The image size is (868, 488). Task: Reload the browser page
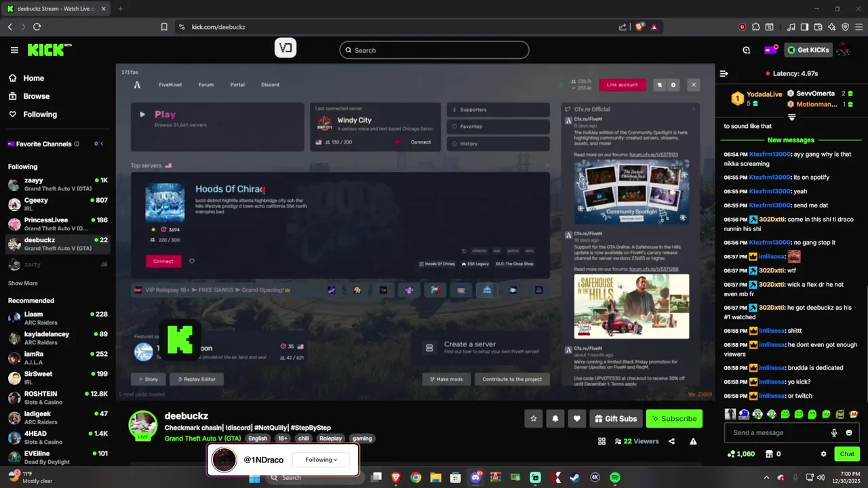37,27
